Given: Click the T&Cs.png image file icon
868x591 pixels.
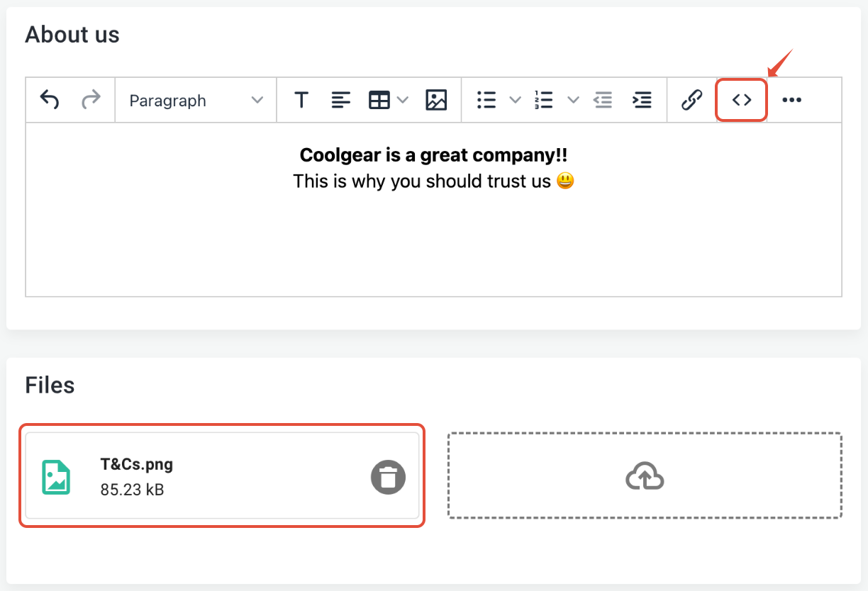Looking at the screenshot, I should (x=56, y=477).
